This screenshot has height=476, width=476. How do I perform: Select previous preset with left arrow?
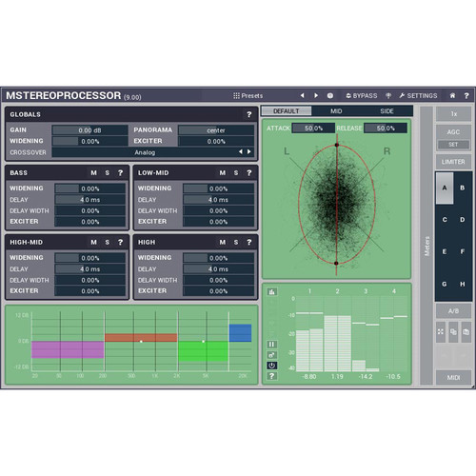302,95
